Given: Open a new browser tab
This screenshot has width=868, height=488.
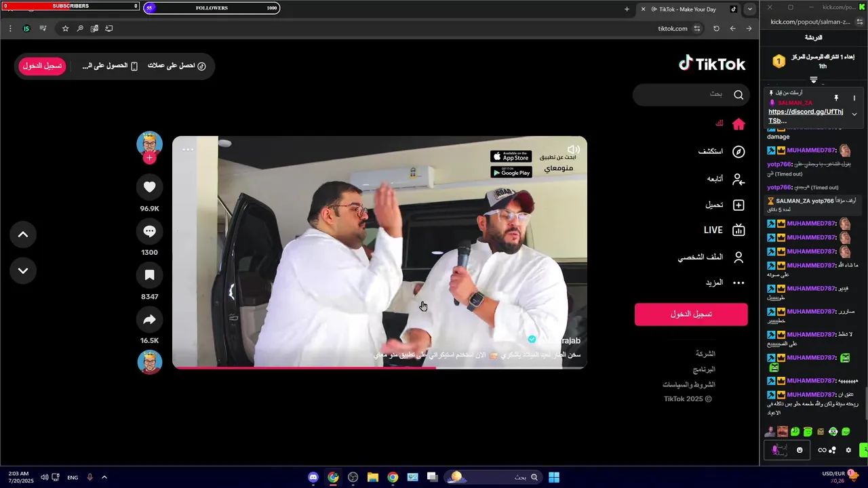Looking at the screenshot, I should 627,9.
